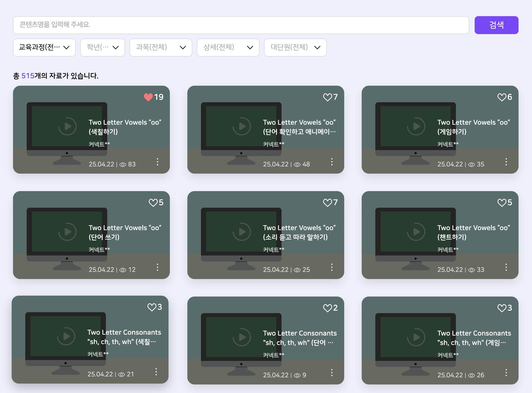Like the 'oo' 단어 쓰기 card heart
This screenshot has width=532, height=393.
pos(153,203)
